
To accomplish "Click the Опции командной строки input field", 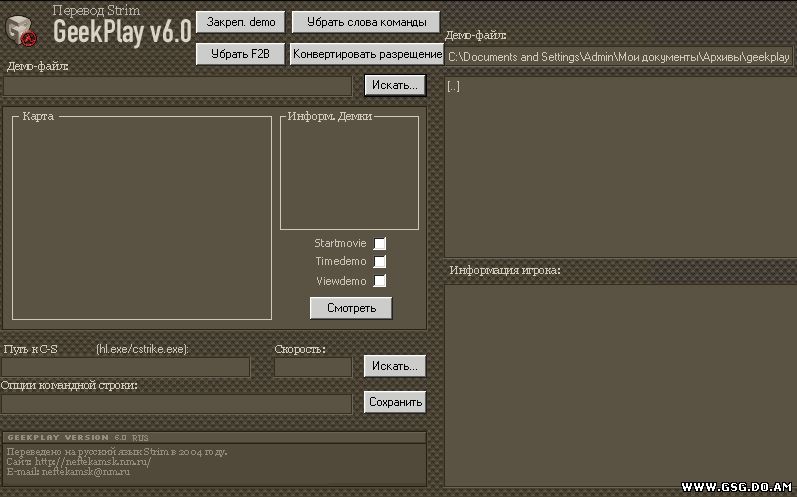I will point(176,404).
